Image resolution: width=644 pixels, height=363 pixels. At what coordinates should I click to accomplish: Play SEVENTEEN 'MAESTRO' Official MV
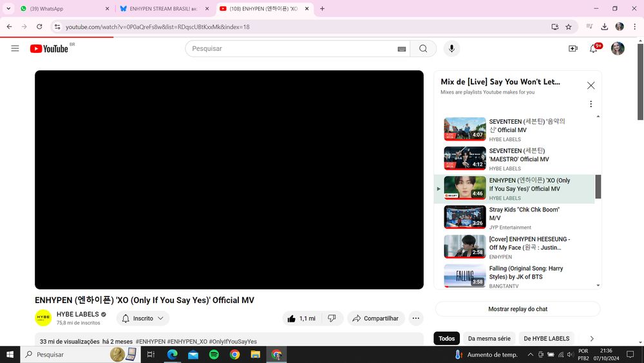(513, 159)
